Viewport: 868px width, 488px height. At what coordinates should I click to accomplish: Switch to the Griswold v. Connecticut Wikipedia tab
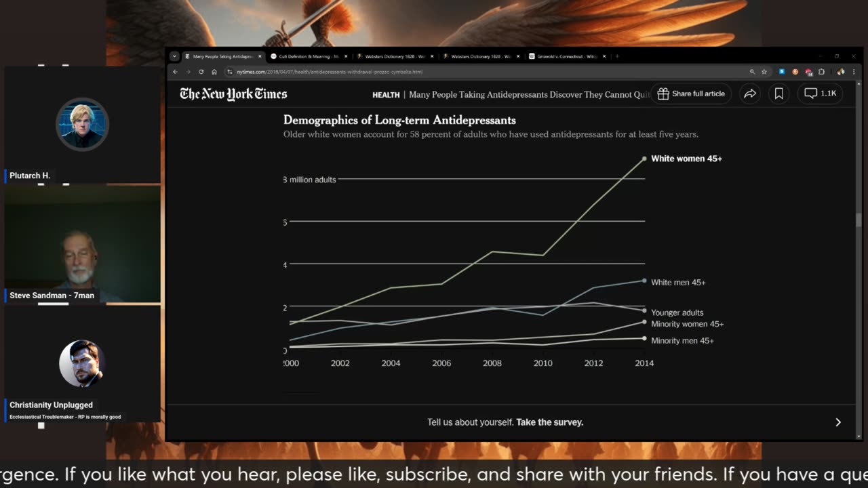567,56
